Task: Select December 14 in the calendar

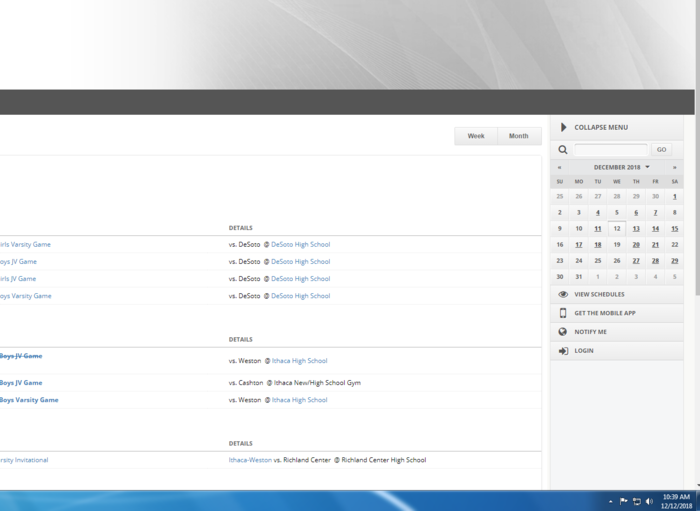Action: point(655,228)
